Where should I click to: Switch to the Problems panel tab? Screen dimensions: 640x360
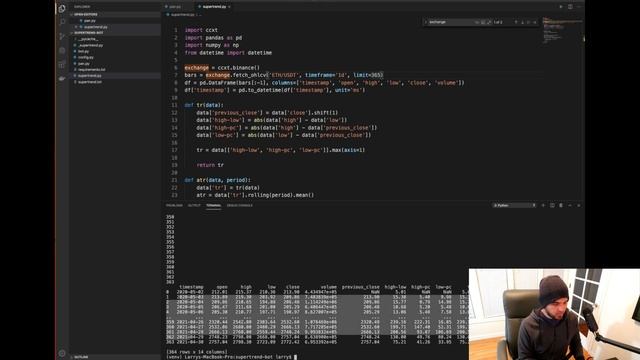(174, 205)
